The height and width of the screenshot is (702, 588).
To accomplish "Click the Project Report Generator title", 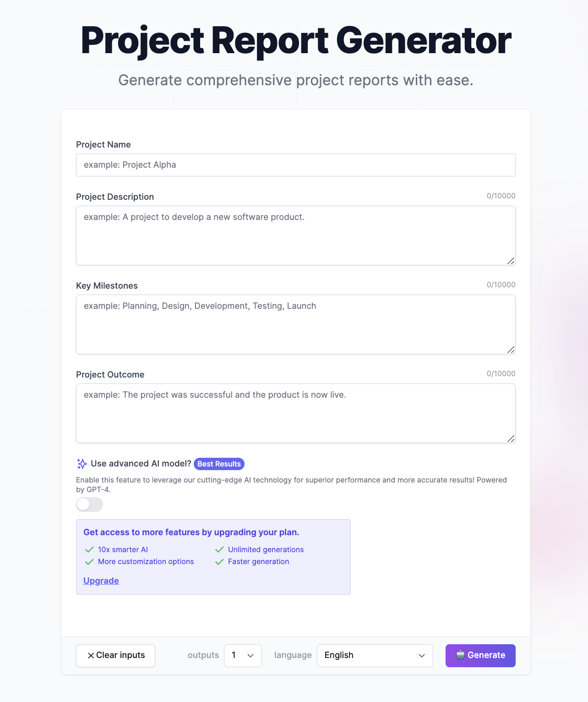I will (x=295, y=40).
